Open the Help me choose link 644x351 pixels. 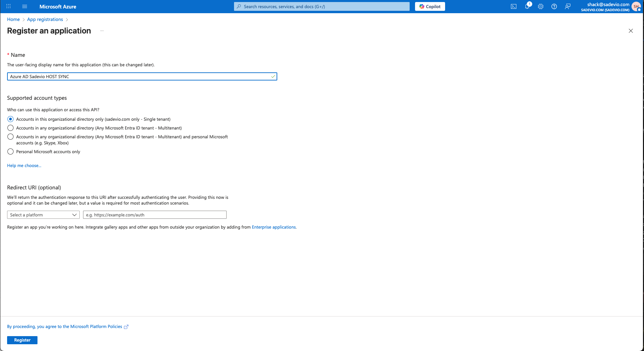24,165
